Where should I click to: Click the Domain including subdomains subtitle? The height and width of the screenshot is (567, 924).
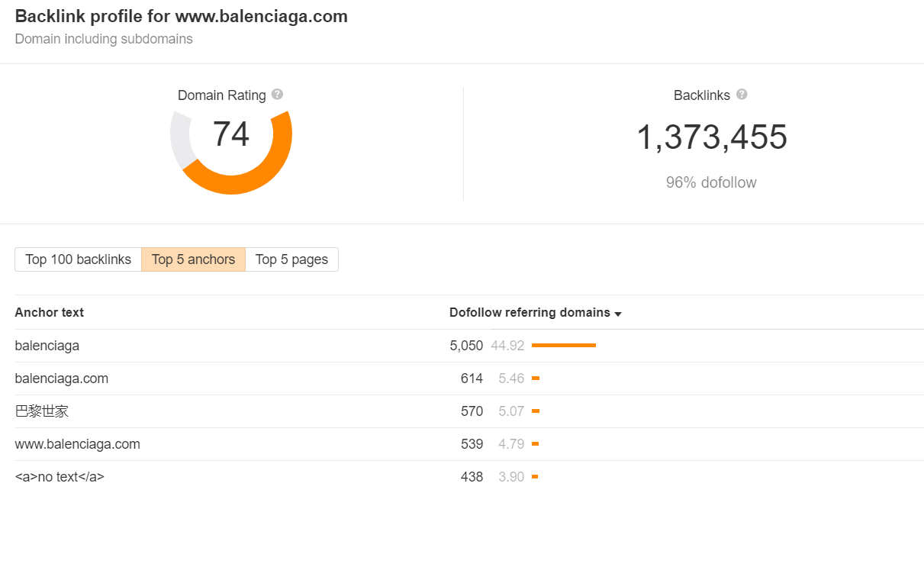coord(104,39)
